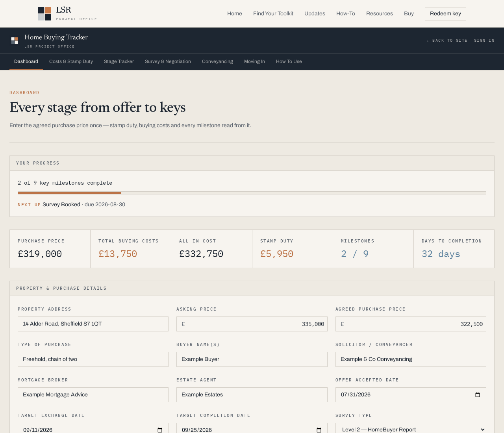This screenshot has height=433, width=504.
Task: Click the Property Address input field
Action: [93, 324]
